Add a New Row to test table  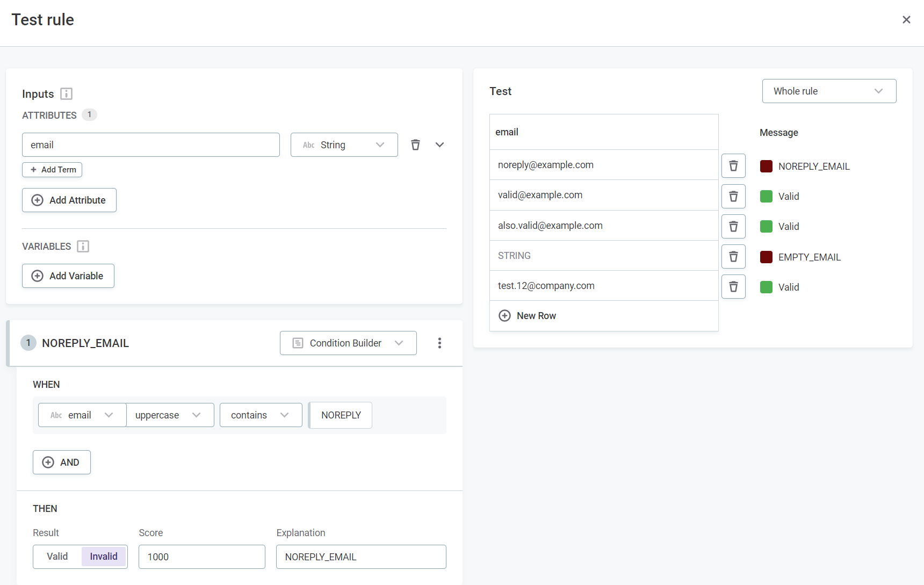click(528, 316)
